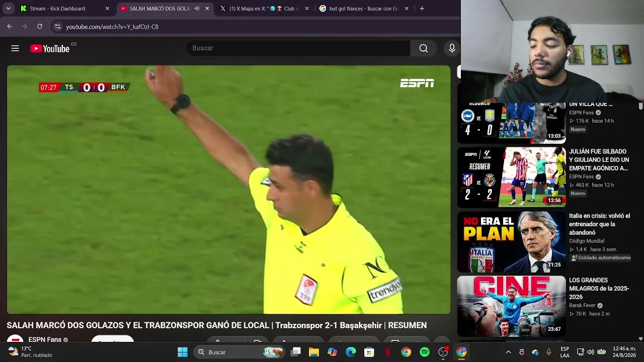644x362 pixels.
Task: Open the YouTube guide hamburger menu
Action: [15, 48]
